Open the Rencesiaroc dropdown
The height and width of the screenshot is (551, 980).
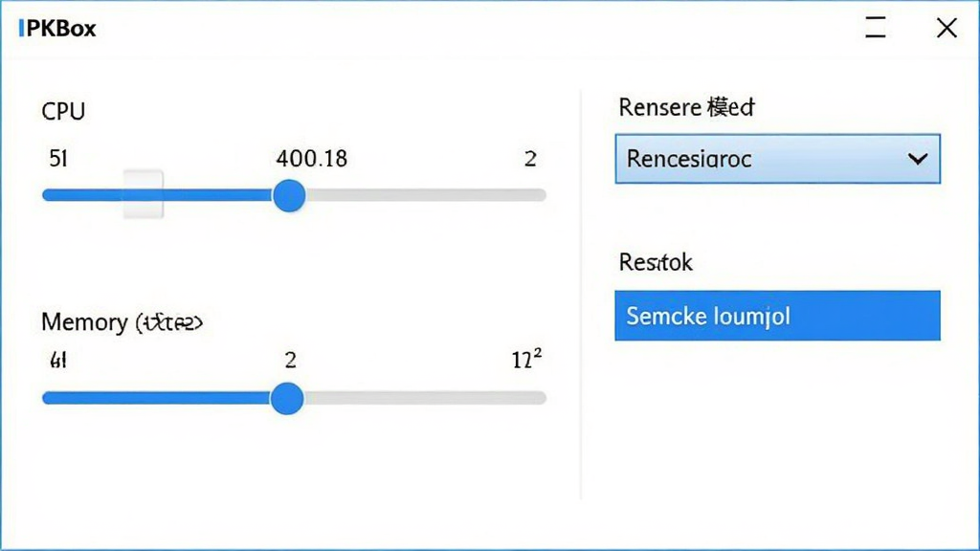(x=777, y=159)
